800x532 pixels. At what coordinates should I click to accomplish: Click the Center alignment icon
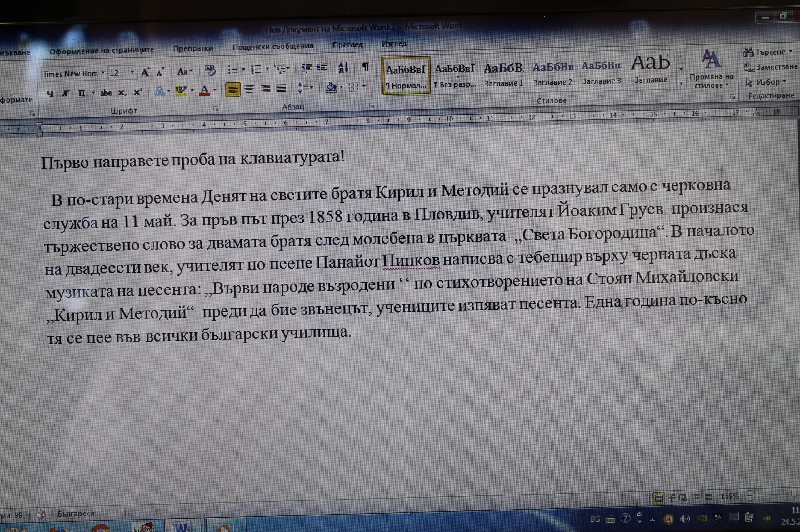249,89
